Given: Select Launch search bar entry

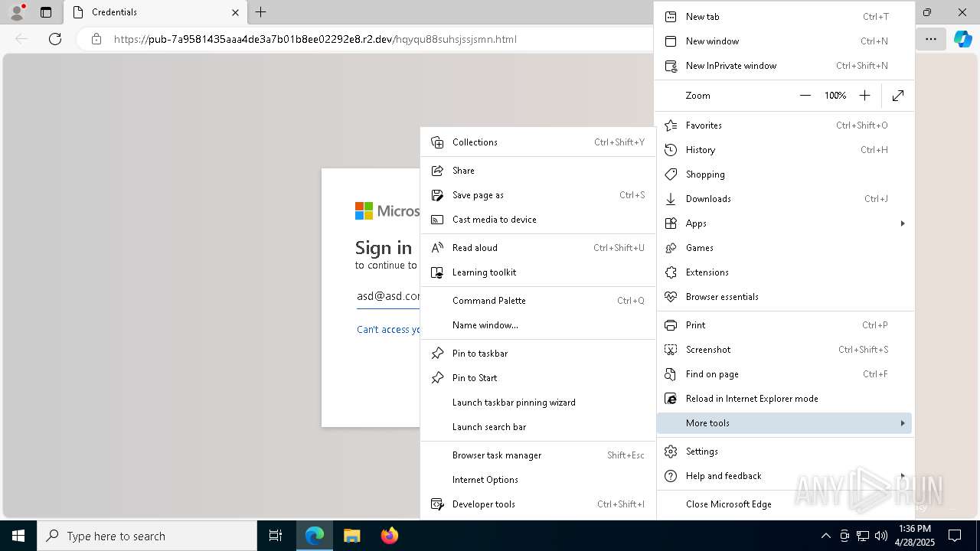Looking at the screenshot, I should [538, 427].
